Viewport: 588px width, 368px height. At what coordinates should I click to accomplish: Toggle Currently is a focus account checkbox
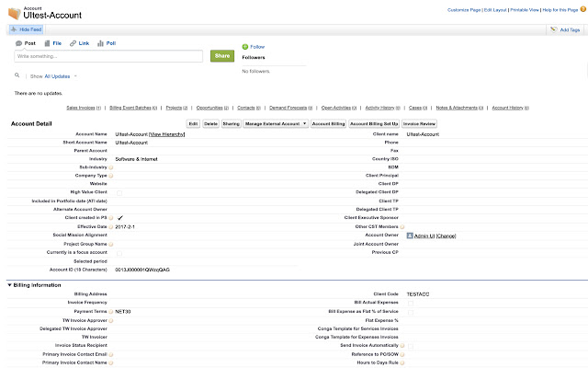point(119,252)
